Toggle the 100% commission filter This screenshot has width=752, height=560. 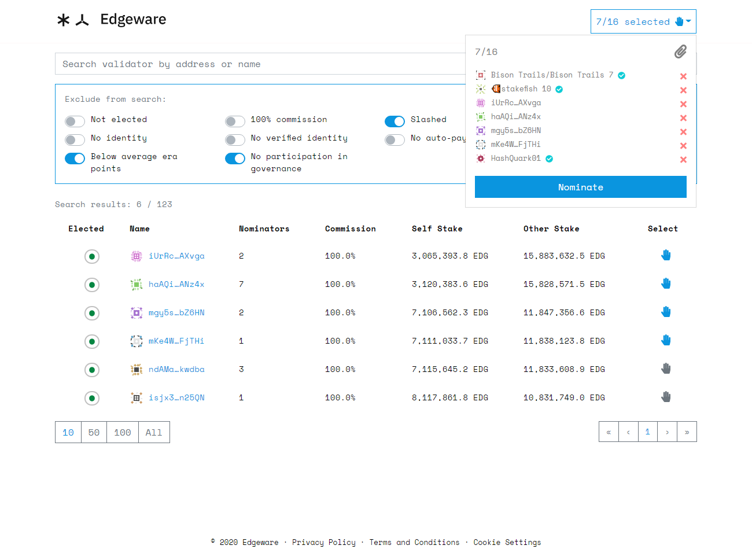[235, 121]
